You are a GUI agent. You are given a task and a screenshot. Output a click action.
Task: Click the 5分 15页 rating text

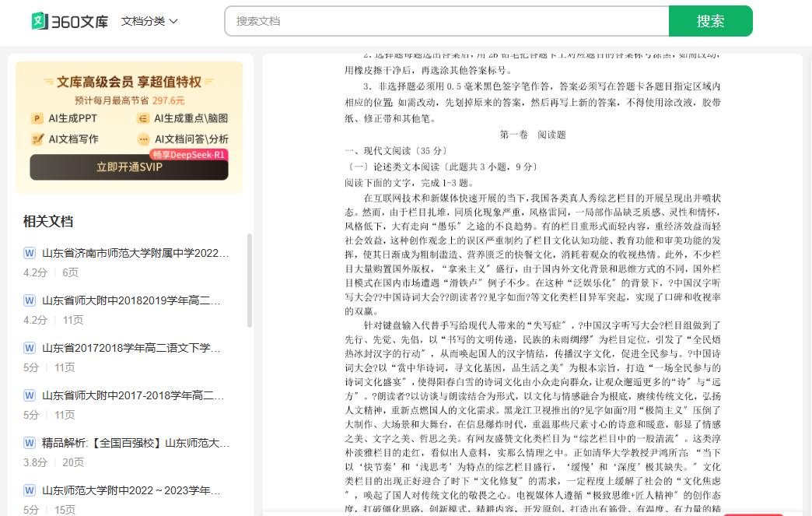(49, 510)
